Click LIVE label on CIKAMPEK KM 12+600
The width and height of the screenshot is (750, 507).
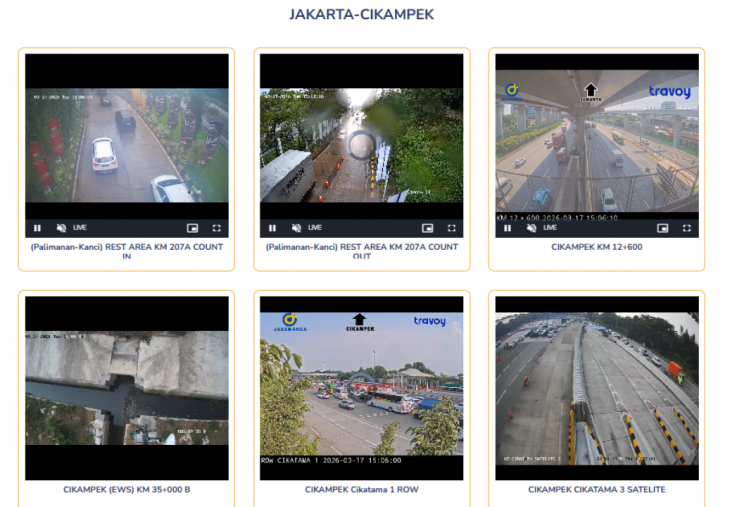tap(550, 228)
